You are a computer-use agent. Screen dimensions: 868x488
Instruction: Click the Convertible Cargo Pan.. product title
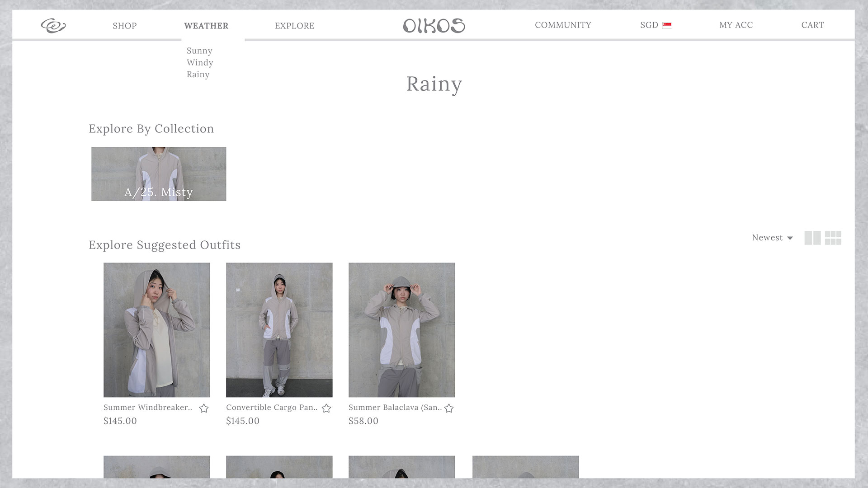(272, 408)
